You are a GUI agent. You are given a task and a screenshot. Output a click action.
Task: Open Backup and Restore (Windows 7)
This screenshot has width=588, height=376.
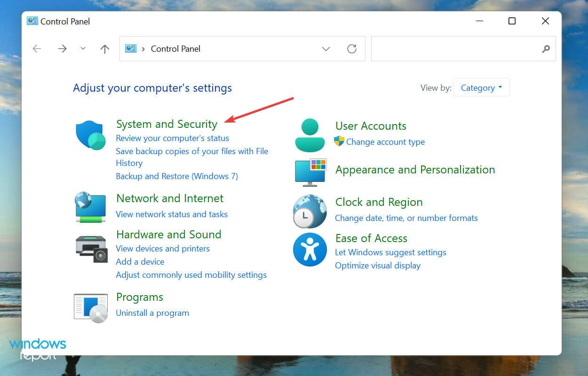[176, 176]
